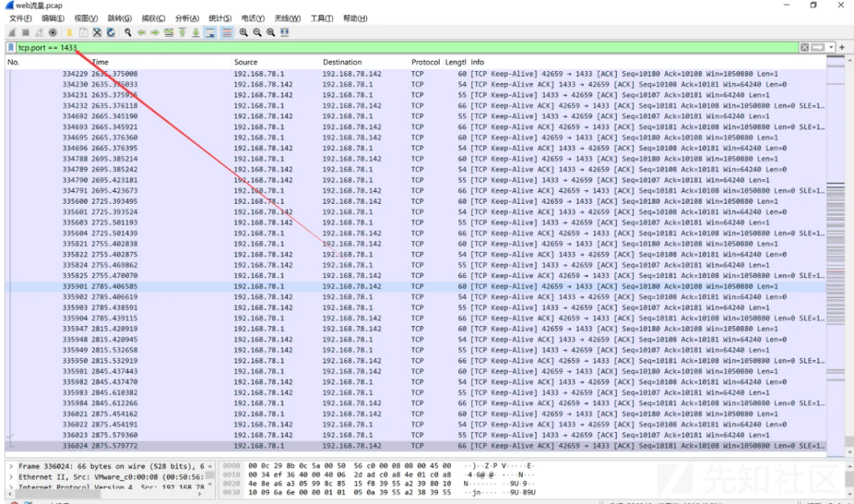Zoom in on the packet text
This screenshot has height=504, width=854.
[x=244, y=32]
